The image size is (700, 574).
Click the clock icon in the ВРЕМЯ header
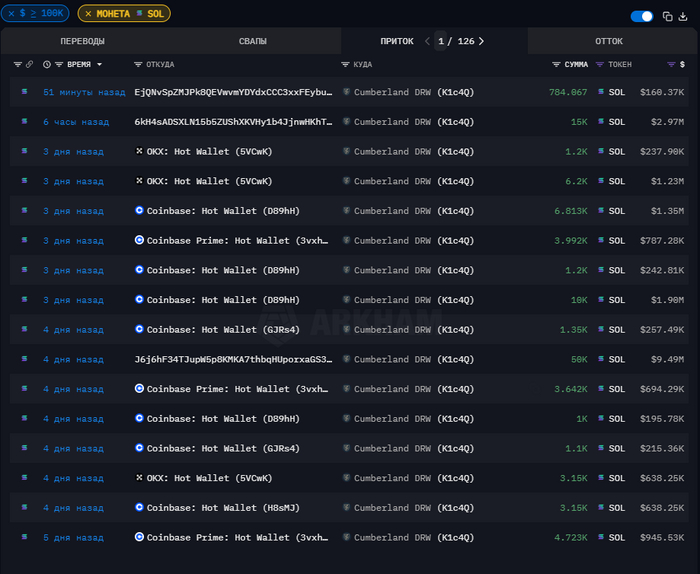(x=46, y=64)
